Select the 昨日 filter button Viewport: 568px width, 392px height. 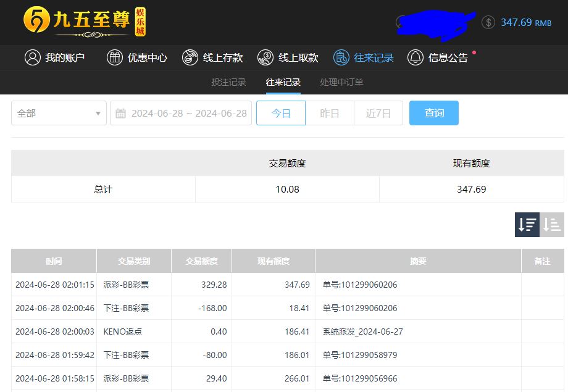point(330,113)
